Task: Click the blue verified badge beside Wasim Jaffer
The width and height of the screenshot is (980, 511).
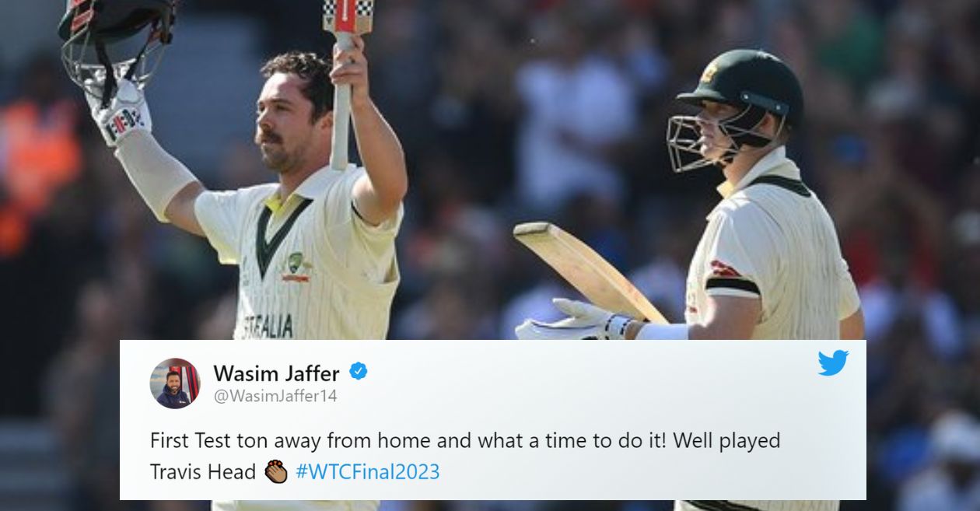Action: [x=358, y=372]
